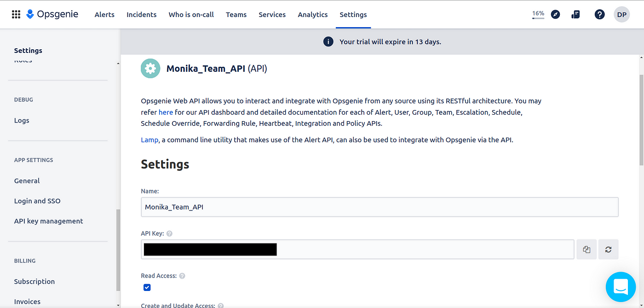644x308 pixels.
Task: Open the Analytics tab
Action: tap(313, 14)
